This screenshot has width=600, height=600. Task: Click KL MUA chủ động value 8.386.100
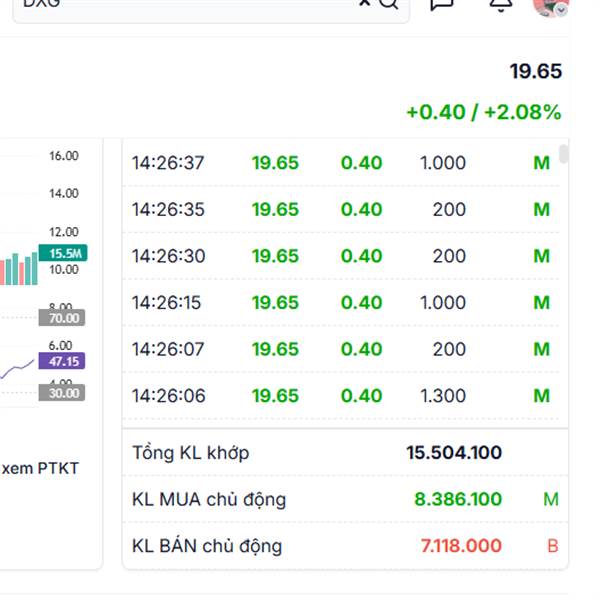(458, 499)
